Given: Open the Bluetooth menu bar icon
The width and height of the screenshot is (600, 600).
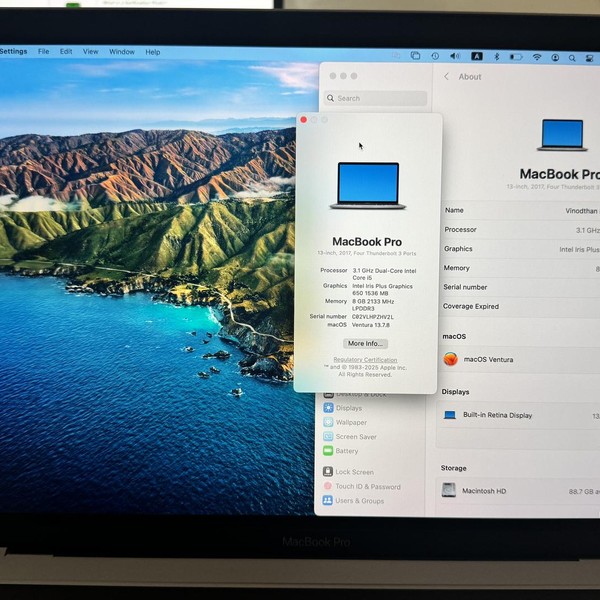Looking at the screenshot, I should pyautogui.click(x=497, y=57).
